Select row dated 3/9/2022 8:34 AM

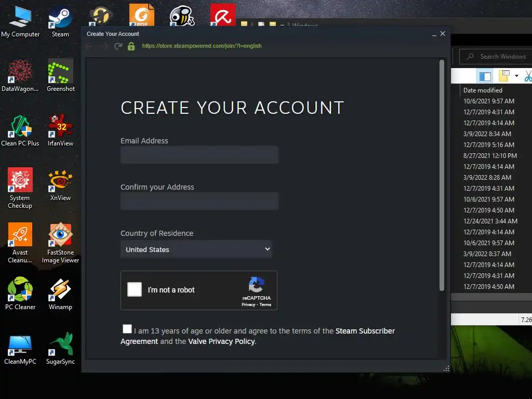tap(487, 134)
